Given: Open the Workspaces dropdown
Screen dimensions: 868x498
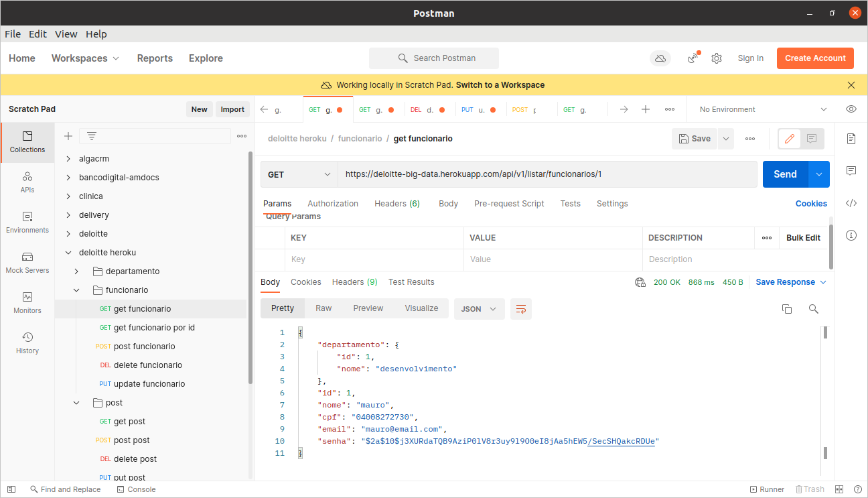Looking at the screenshot, I should point(85,58).
